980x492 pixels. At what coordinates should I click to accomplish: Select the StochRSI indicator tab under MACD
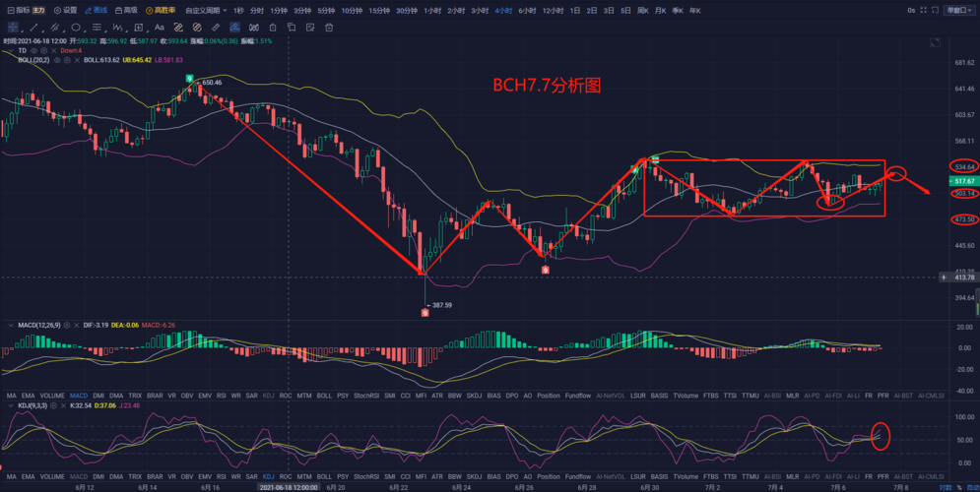pos(366,396)
